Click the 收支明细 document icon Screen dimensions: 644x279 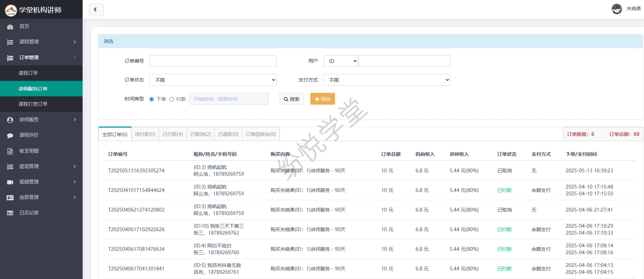[x=10, y=151]
